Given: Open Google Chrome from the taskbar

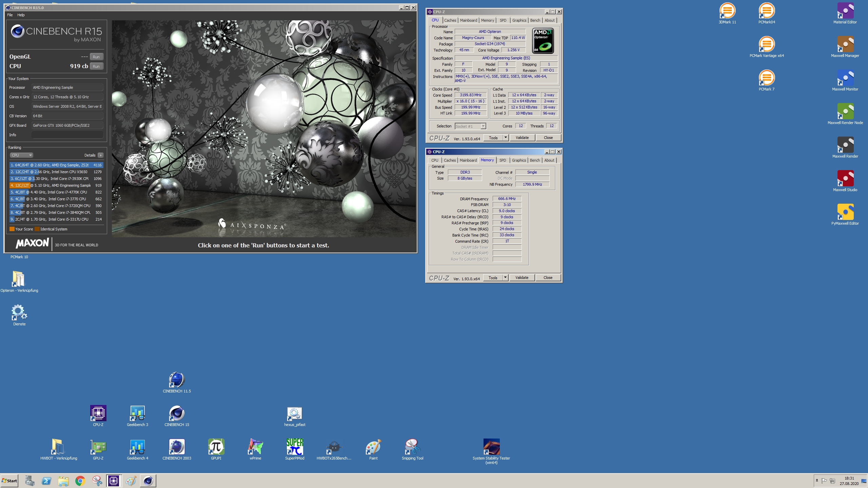Looking at the screenshot, I should tap(80, 481).
